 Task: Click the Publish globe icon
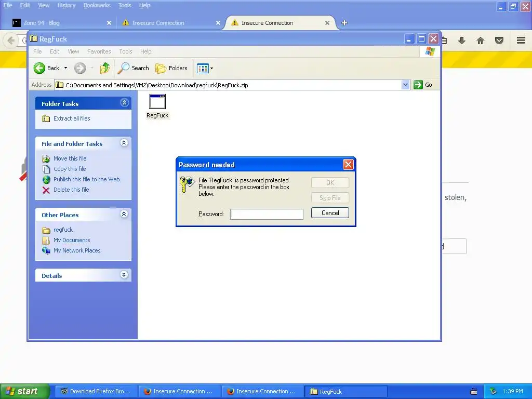click(46, 179)
